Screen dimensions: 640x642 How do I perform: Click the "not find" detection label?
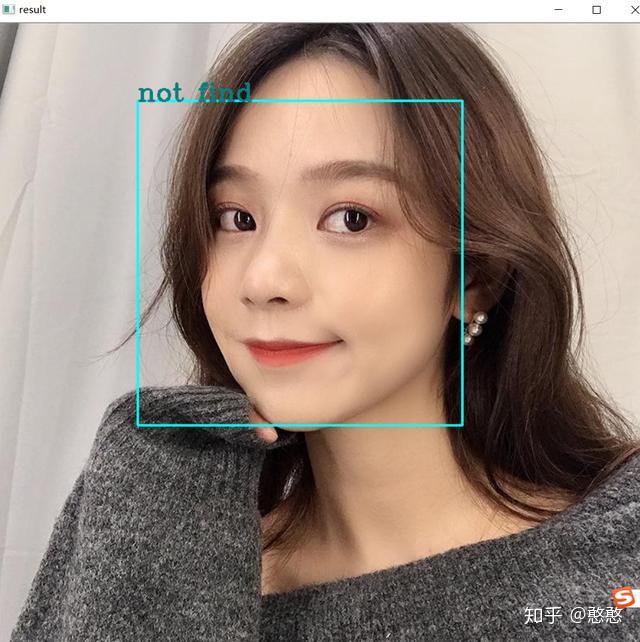(x=194, y=93)
